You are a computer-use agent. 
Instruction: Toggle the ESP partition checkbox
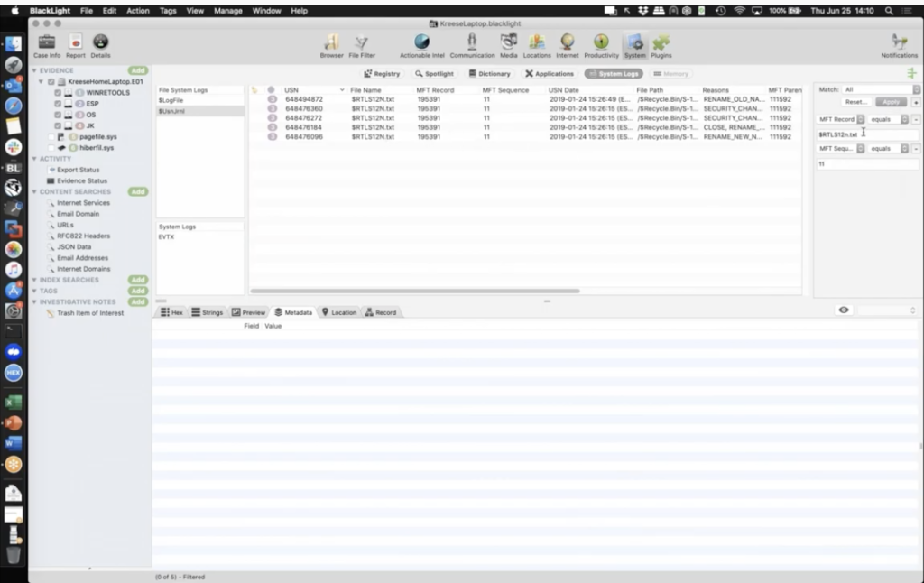pyautogui.click(x=58, y=104)
